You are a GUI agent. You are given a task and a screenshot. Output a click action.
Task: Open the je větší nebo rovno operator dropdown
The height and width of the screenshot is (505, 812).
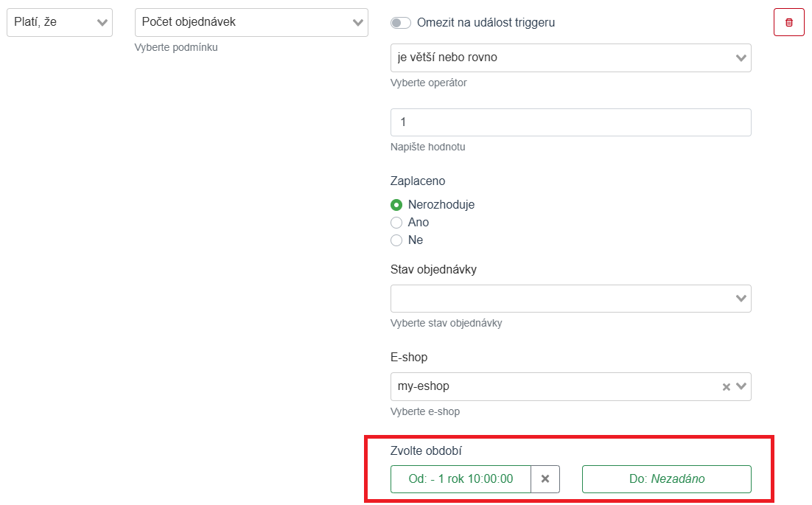(x=570, y=58)
